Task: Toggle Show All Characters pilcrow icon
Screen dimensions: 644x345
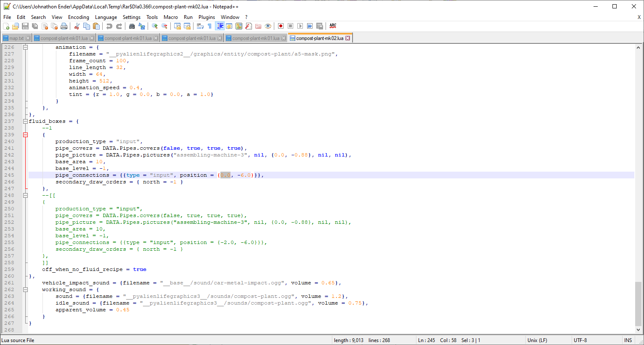Action: coord(210,26)
